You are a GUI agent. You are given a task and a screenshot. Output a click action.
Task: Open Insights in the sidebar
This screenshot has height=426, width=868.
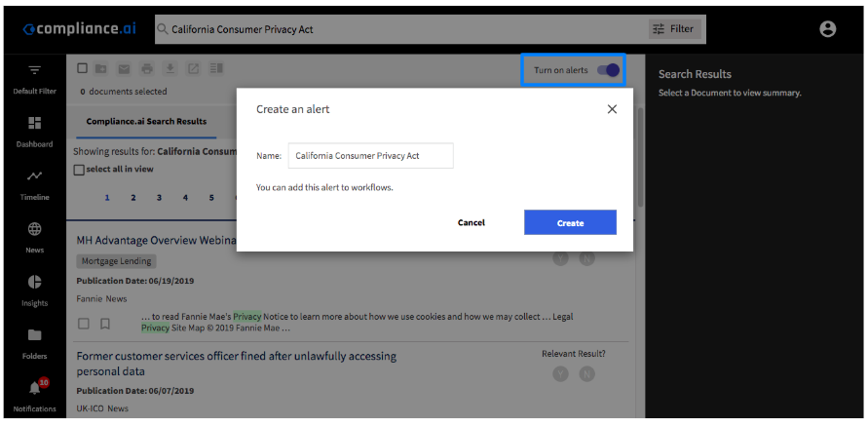(x=35, y=291)
